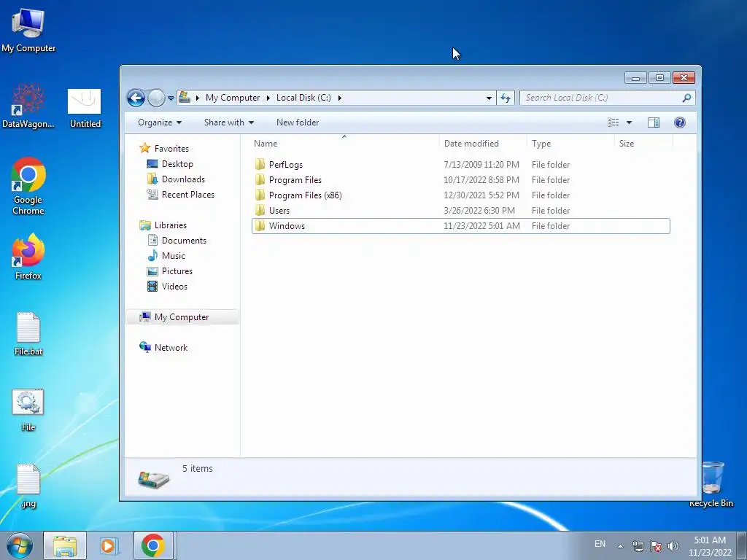Select DataWagon desktop shortcut
The height and width of the screenshot is (560, 747).
(x=28, y=106)
